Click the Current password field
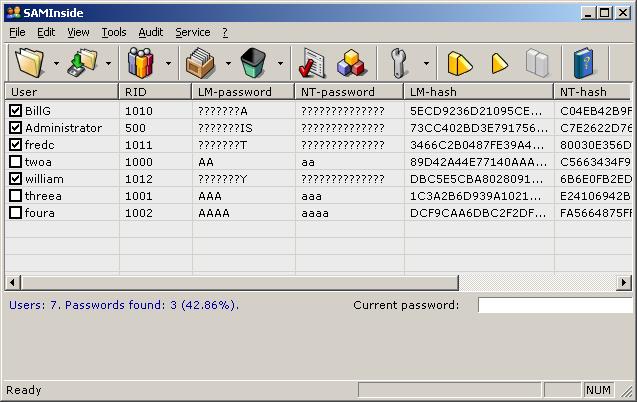Screen dimensions: 637x402 (555, 305)
